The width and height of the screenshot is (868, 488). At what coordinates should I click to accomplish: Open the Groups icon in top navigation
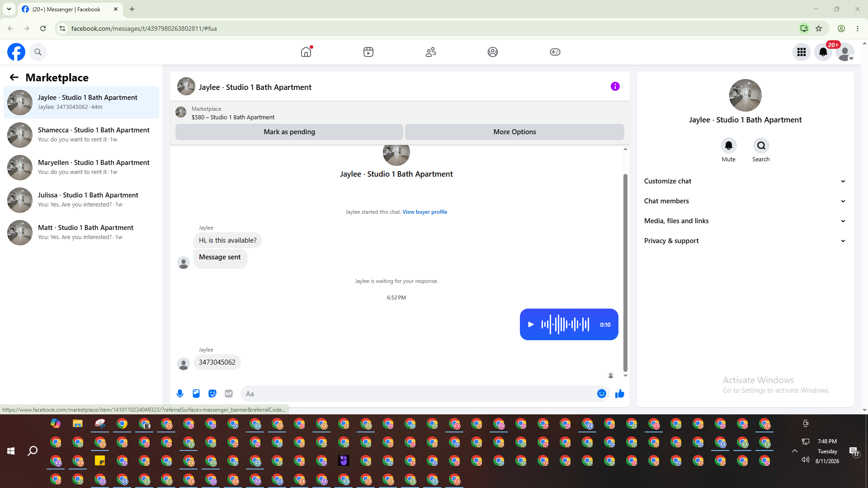tap(493, 52)
